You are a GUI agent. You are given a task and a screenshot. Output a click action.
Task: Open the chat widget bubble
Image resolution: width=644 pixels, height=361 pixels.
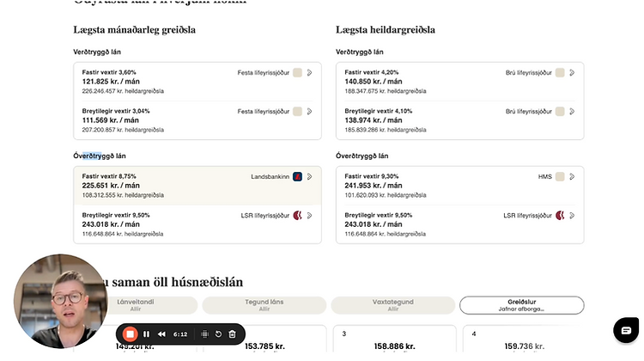coord(626,330)
